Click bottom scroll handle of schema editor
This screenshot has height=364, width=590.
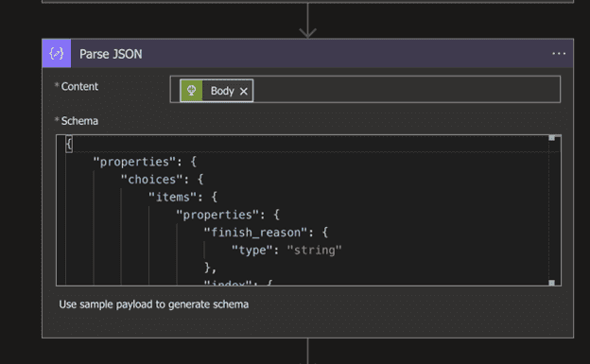coord(551,283)
